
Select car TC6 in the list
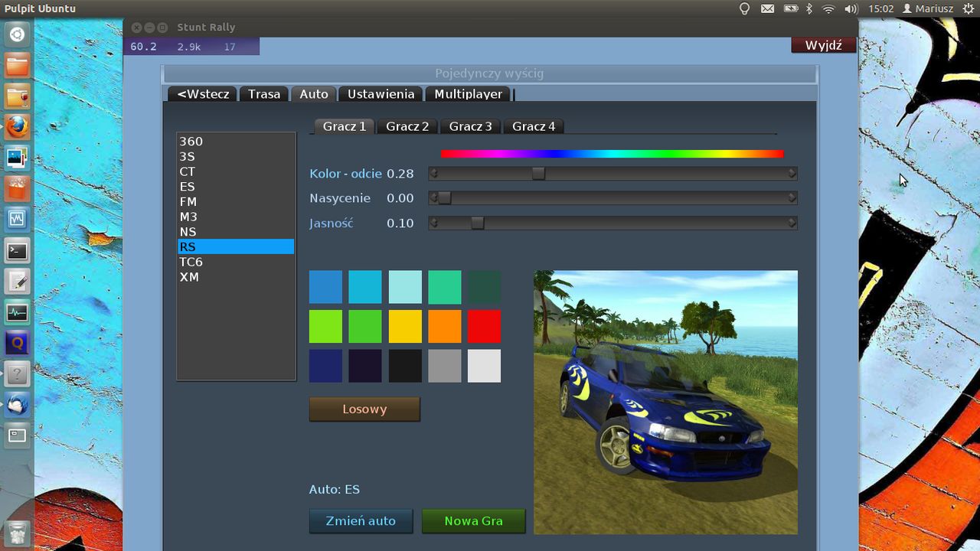[x=236, y=262]
